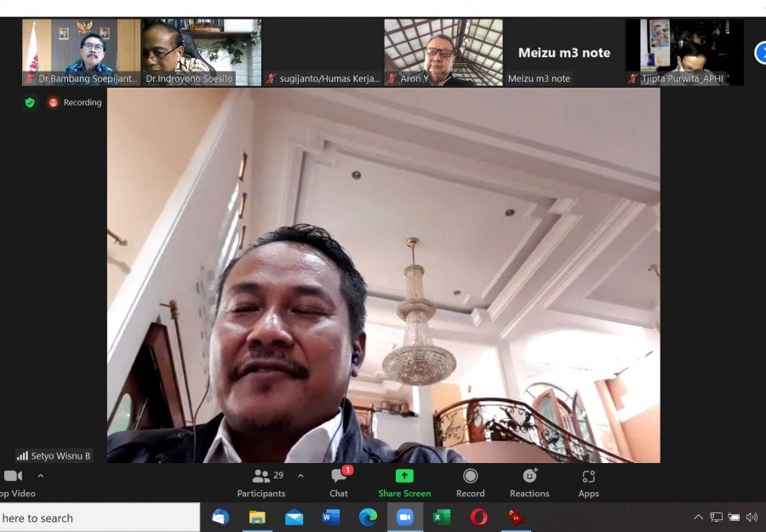Toggle the Stop Video camera button
The height and width of the screenshot is (532, 766).
14,482
